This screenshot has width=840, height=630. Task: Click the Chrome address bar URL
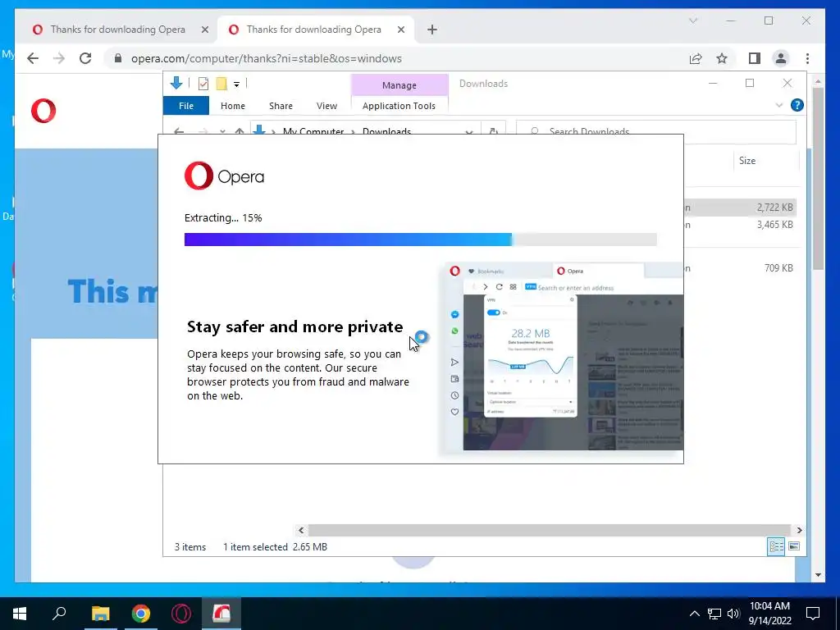point(267,58)
